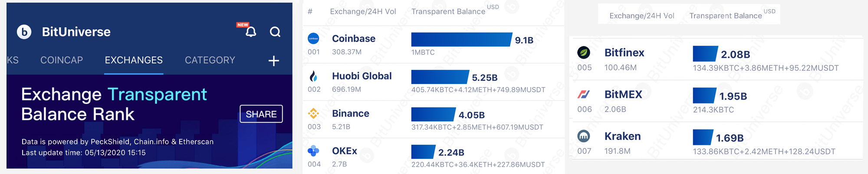Click the BitUniverse logo icon
This screenshot has height=174, width=868.
pyautogui.click(x=24, y=32)
